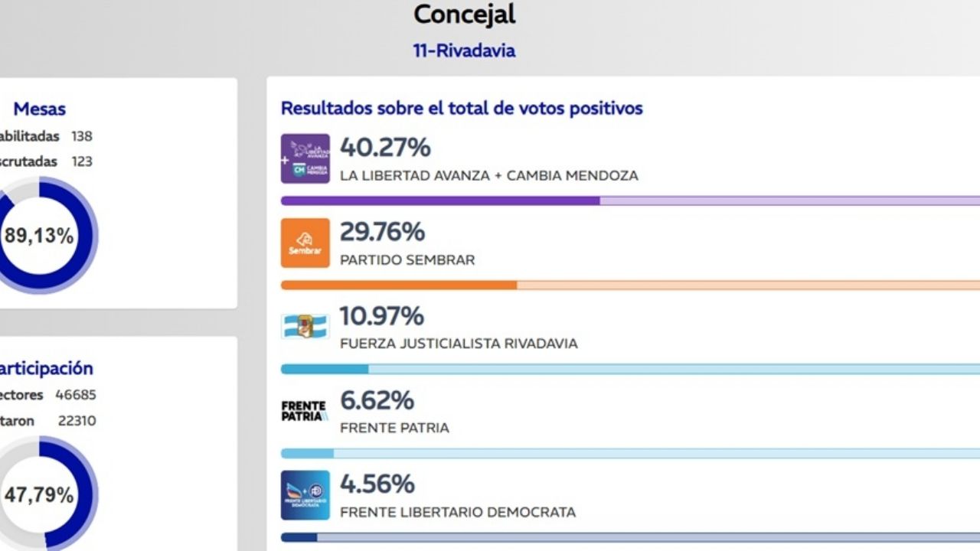The height and width of the screenshot is (551, 980).
Task: Select the 11-Rivadavia district link
Action: (464, 51)
